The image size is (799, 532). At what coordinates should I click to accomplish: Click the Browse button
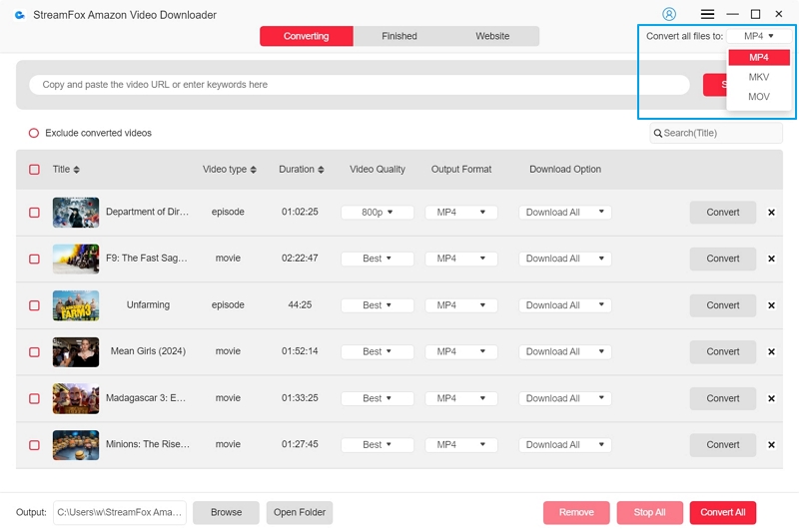pos(227,513)
